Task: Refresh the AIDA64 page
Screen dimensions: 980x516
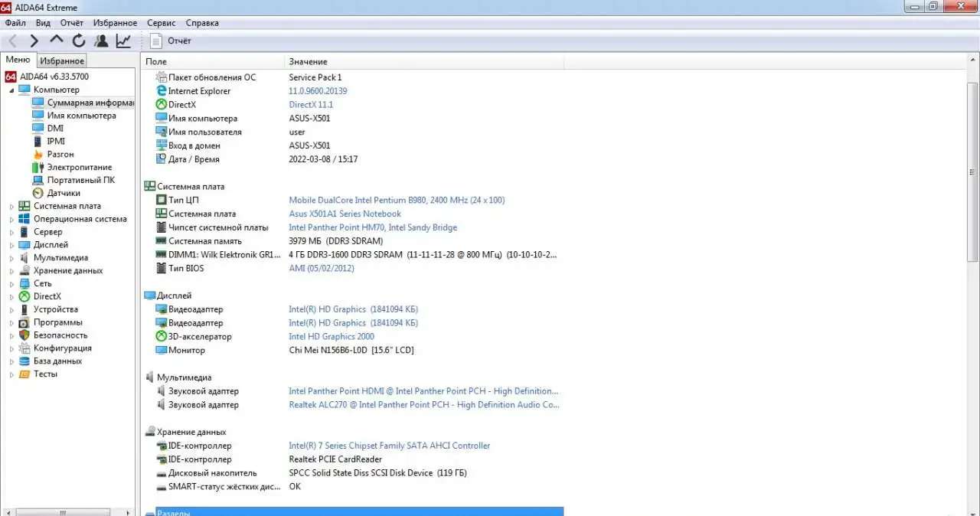Action: pyautogui.click(x=78, y=41)
